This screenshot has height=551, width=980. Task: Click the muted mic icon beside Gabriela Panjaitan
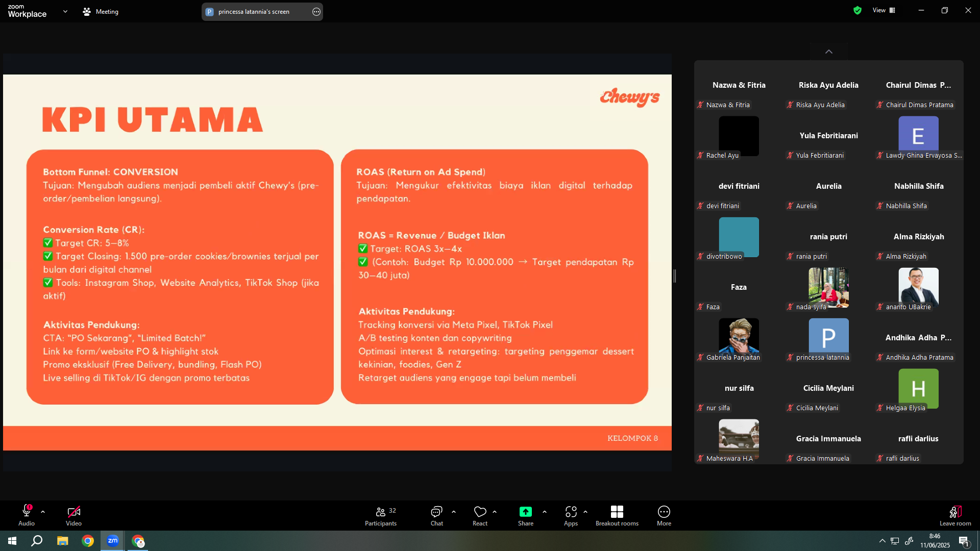tap(700, 357)
